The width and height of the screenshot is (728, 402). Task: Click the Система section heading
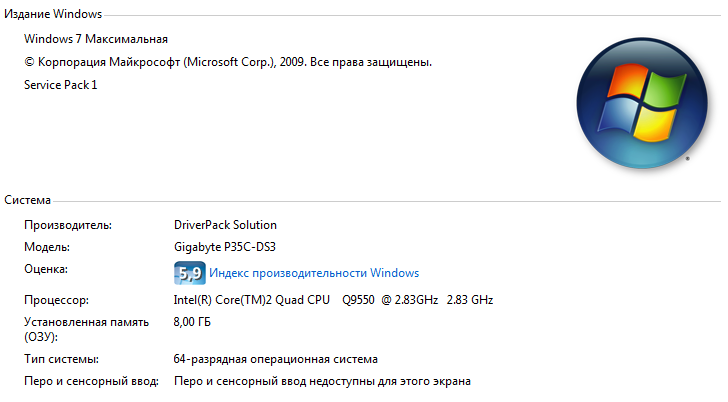click(27, 200)
